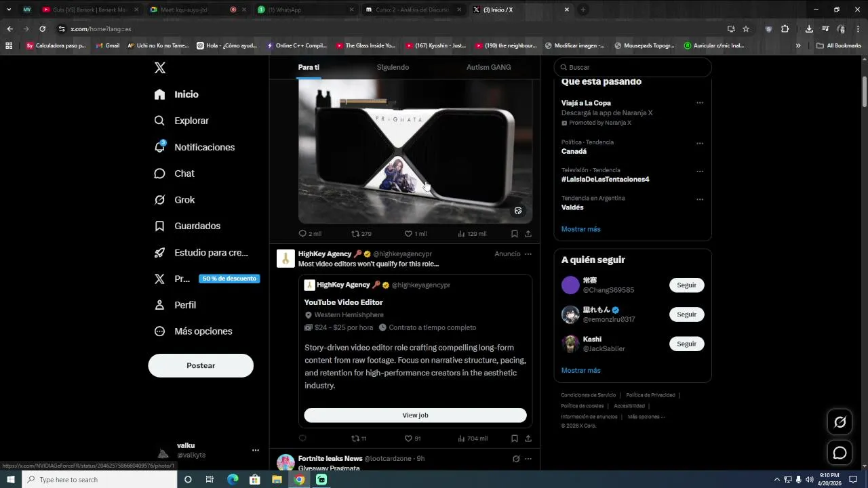The height and width of the screenshot is (488, 868).
Task: Expand hidden bookmarks chevron
Action: 798,45
